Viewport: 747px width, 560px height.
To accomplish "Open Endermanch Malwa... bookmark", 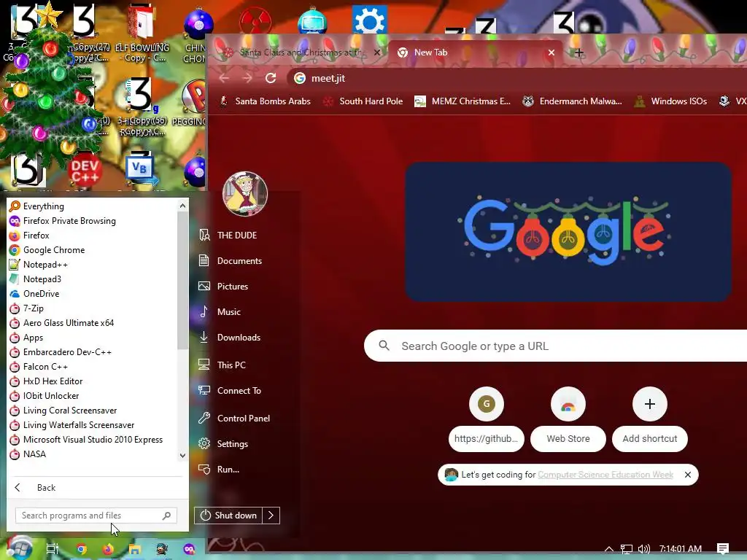I will 572,101.
